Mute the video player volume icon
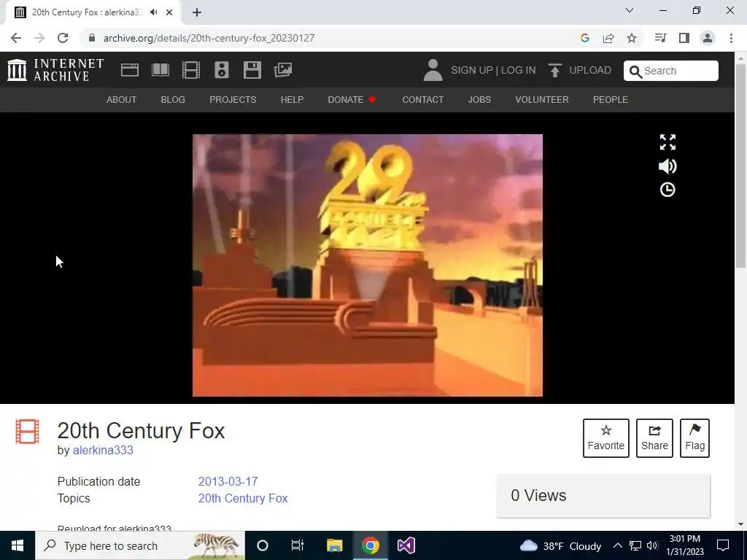The height and width of the screenshot is (560, 747). 667,166
